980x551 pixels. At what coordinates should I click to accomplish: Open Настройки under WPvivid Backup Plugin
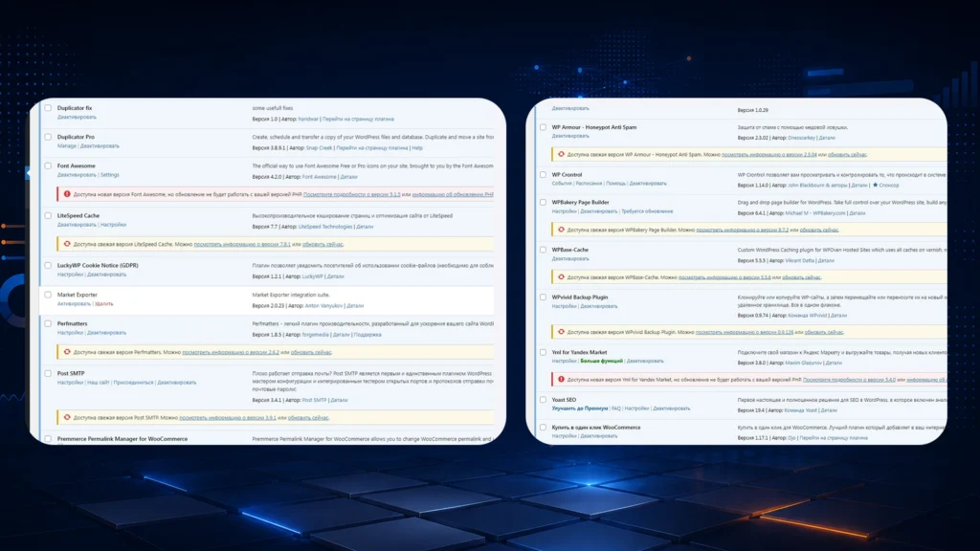[565, 306]
